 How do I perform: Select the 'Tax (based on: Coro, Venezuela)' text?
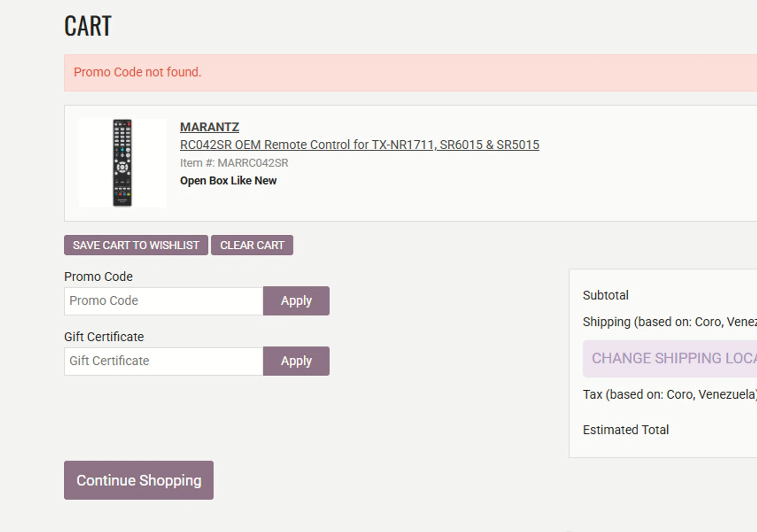[x=670, y=395]
